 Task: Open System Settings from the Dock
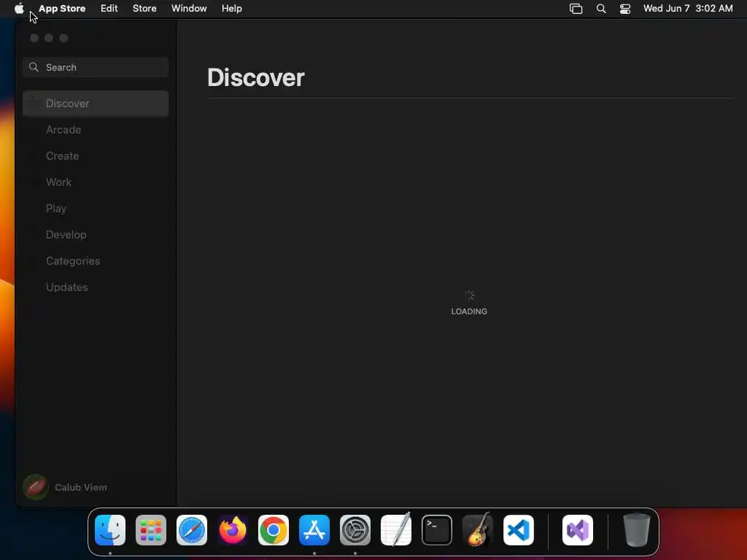355,530
